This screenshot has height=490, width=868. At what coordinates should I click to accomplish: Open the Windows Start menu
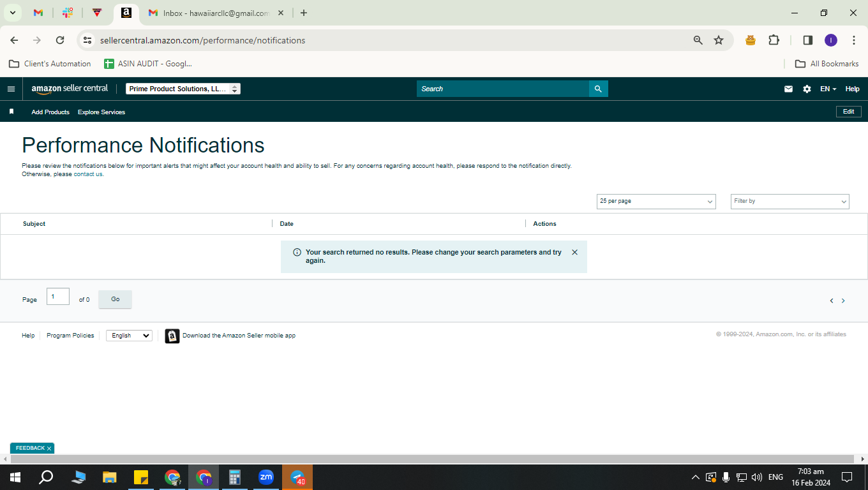pyautogui.click(x=15, y=477)
